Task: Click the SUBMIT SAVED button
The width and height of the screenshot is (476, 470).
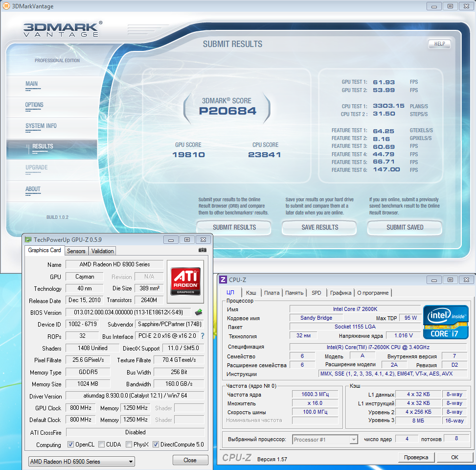Action: pyautogui.click(x=405, y=227)
